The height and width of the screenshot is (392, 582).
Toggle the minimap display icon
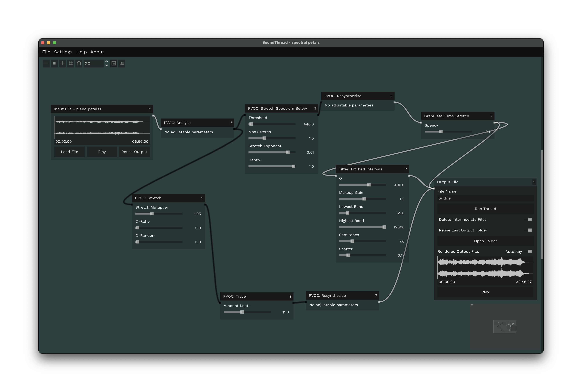[114, 63]
